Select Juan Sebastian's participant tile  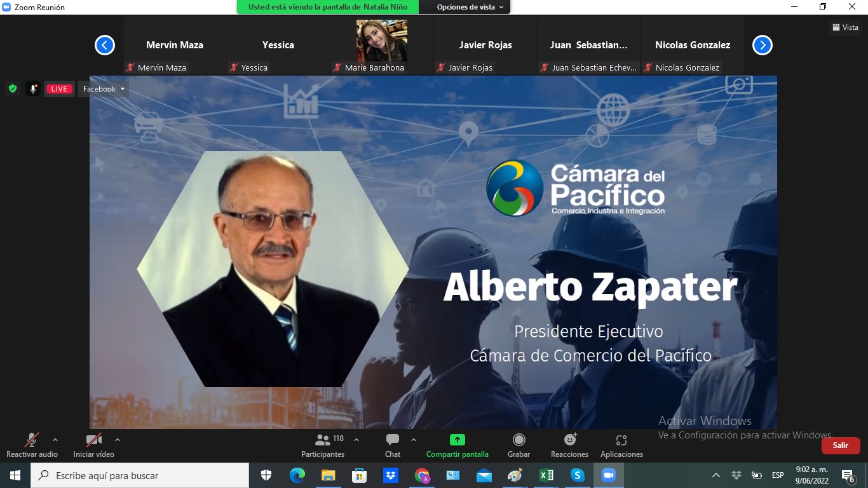coord(589,46)
